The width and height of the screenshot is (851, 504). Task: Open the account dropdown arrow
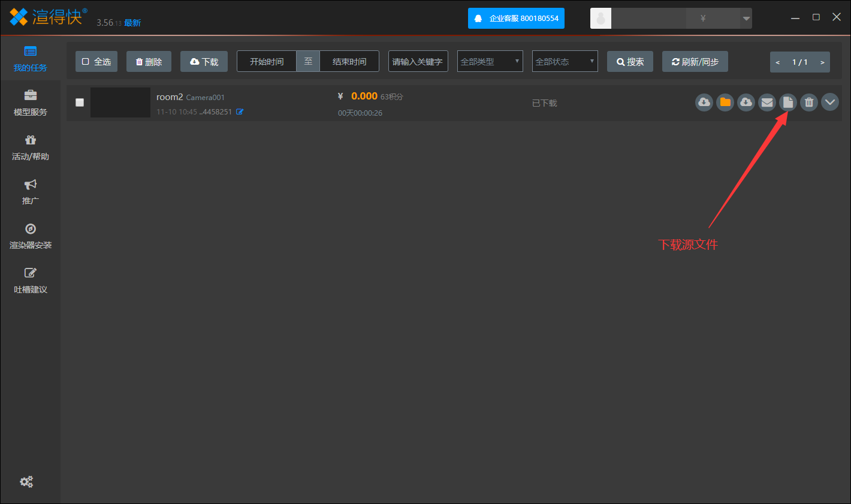(x=746, y=19)
